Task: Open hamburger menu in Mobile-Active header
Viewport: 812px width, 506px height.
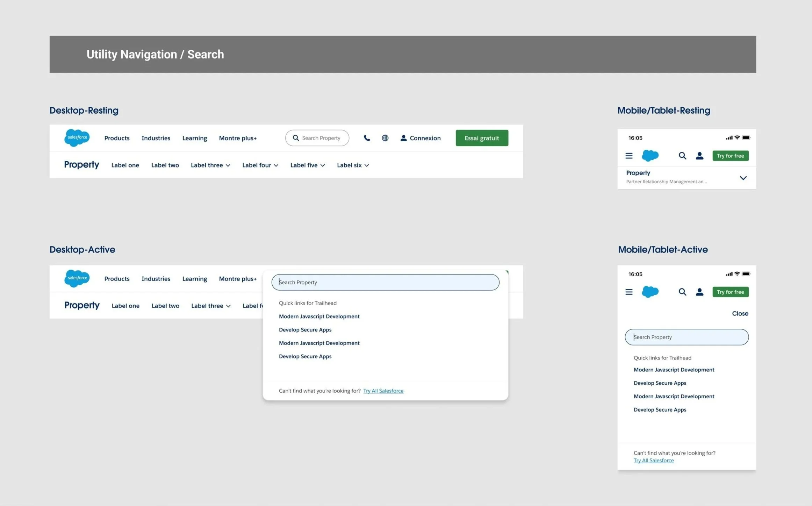Action: click(x=629, y=292)
